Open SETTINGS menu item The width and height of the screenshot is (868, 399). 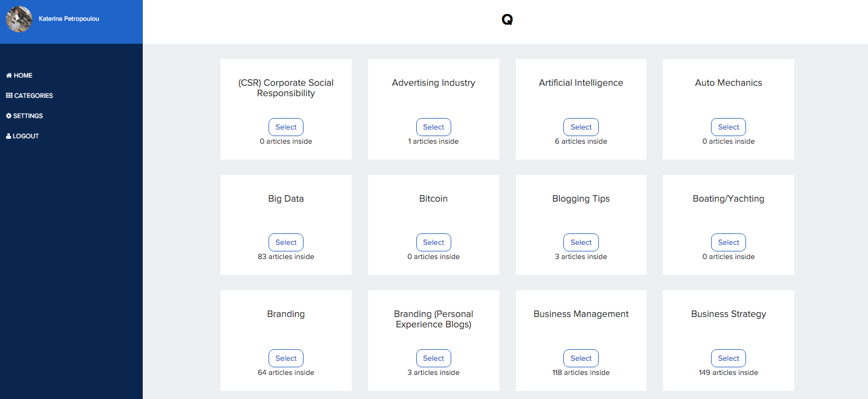point(25,116)
